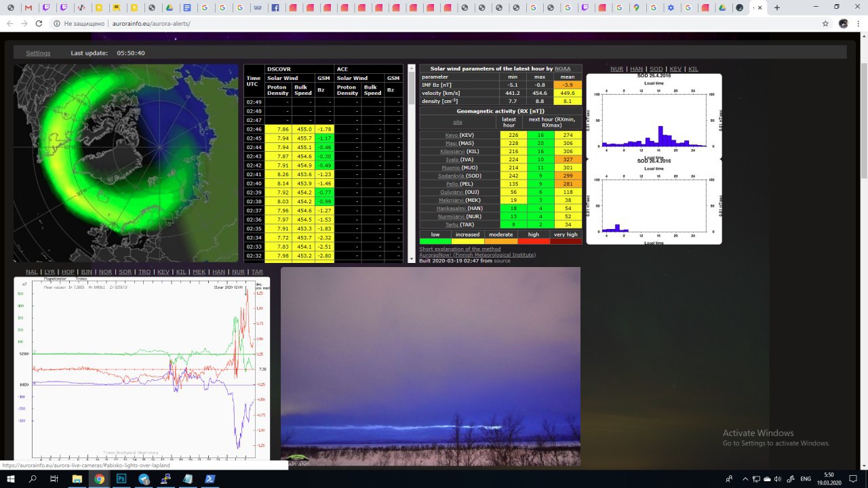868x488 pixels.
Task: Open PowerShell from the taskbar
Action: (x=210, y=479)
